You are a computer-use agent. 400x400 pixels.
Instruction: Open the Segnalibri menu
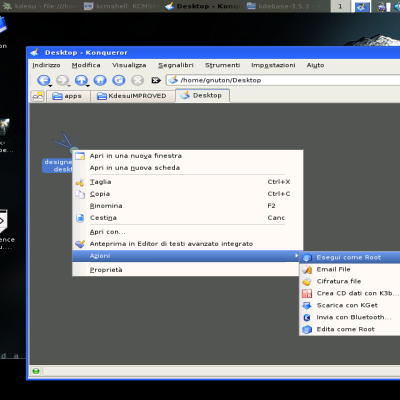coord(176,65)
